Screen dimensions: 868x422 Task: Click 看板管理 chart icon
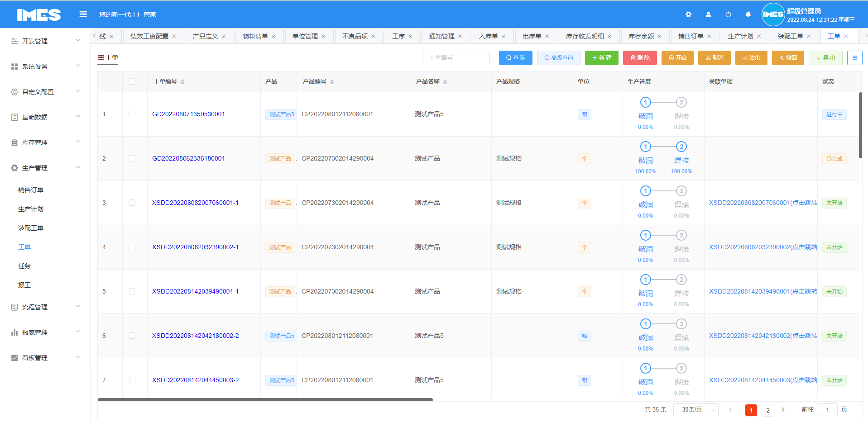click(14, 358)
